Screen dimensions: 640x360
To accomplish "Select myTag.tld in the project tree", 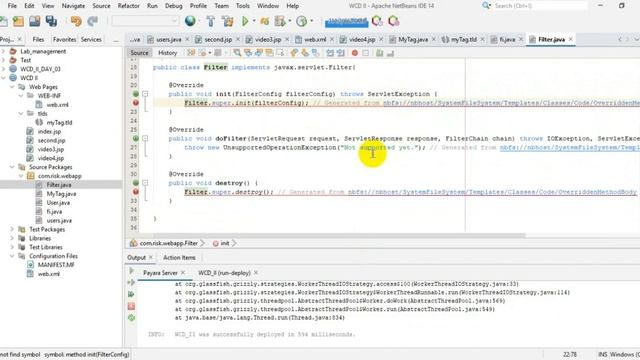I will (x=59, y=122).
